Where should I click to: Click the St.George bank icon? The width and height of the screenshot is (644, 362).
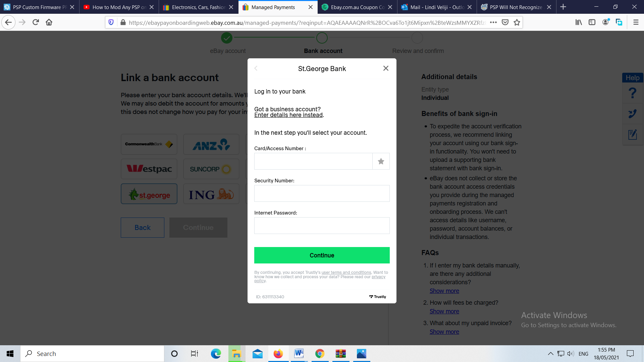coord(149,194)
